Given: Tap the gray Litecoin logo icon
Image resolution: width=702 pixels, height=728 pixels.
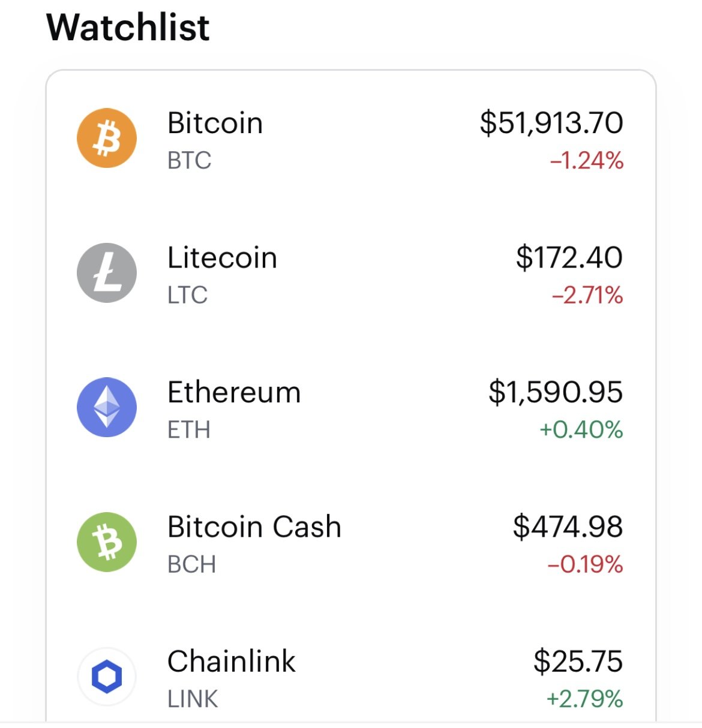Looking at the screenshot, I should (107, 273).
